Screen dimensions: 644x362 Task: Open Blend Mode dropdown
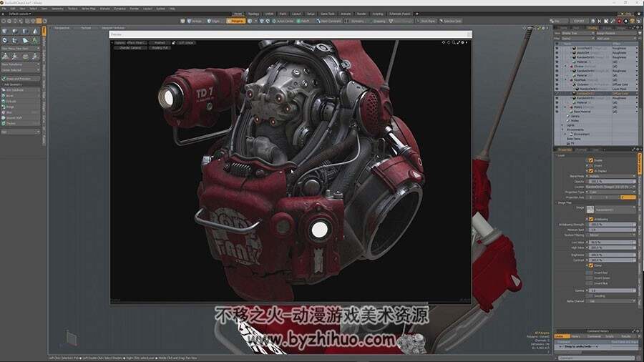pos(612,176)
